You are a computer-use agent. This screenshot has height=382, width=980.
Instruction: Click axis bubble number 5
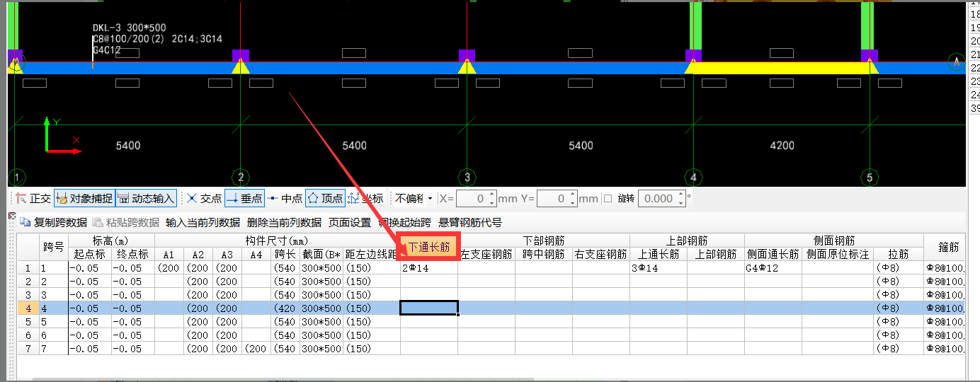pyautogui.click(x=869, y=177)
